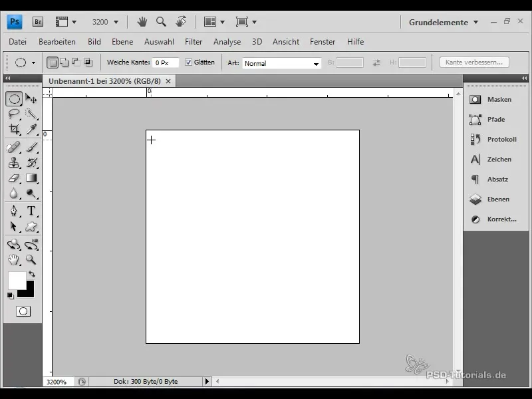Click the Hand tool in application bar

[142, 22]
